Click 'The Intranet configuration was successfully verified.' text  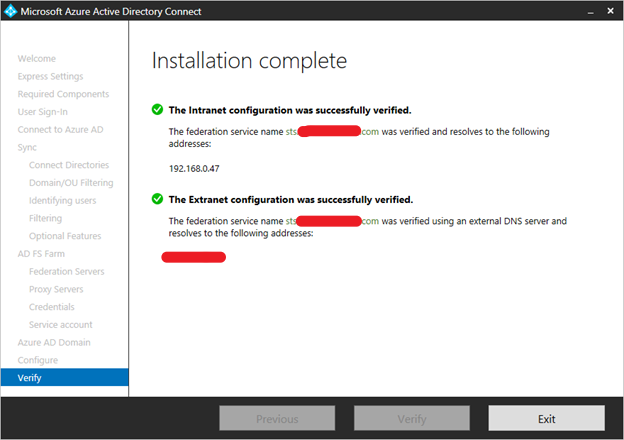290,110
